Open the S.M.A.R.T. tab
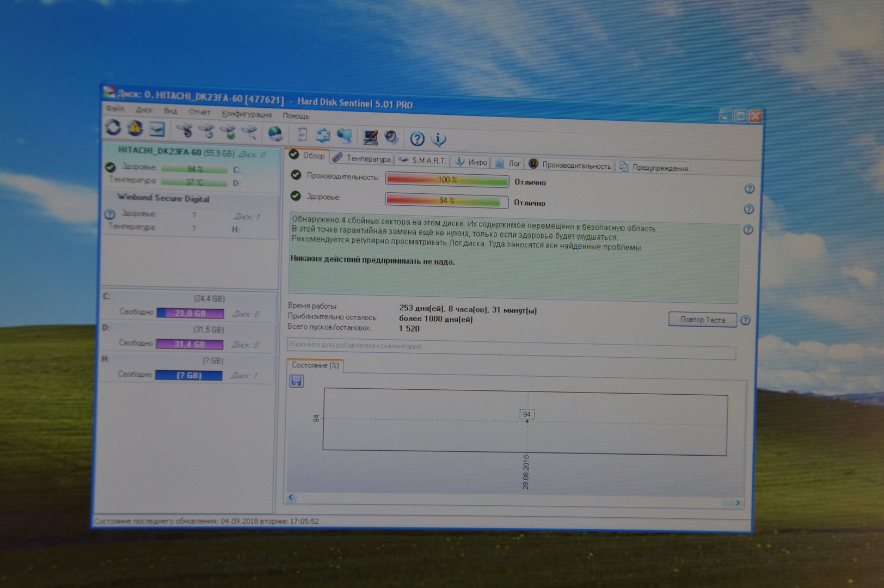 423,160
